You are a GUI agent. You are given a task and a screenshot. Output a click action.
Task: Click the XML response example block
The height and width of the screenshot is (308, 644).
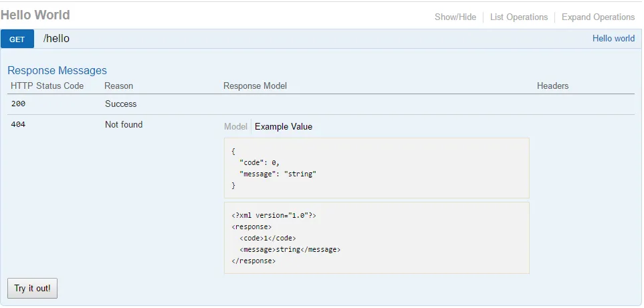click(377, 238)
